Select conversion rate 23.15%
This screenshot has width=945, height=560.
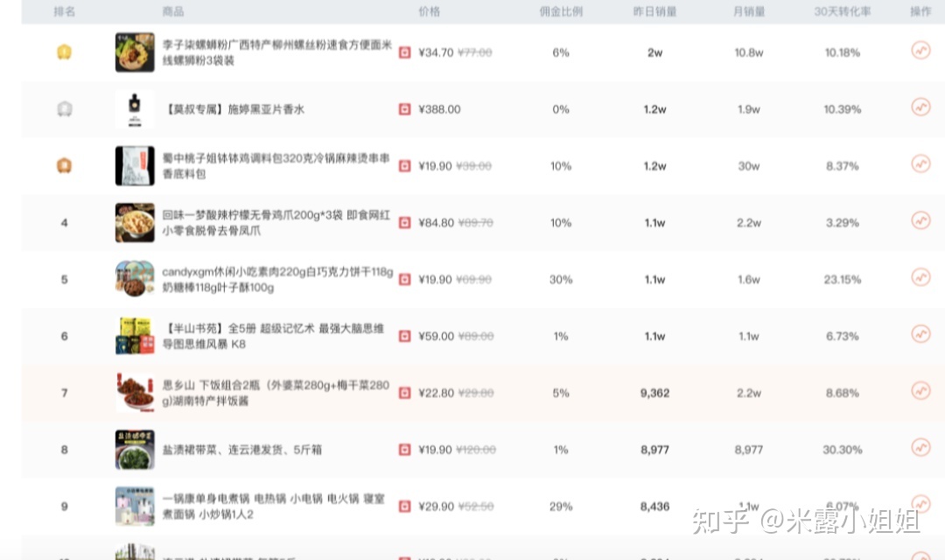coord(843,279)
